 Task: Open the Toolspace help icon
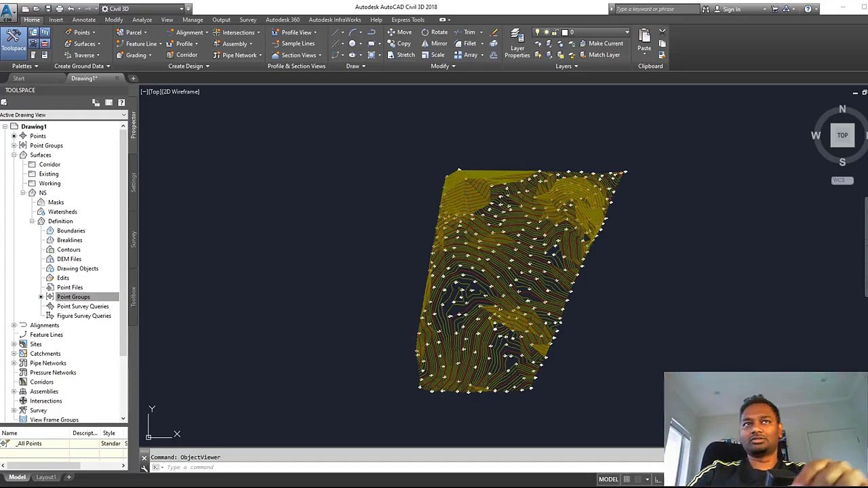(121, 102)
